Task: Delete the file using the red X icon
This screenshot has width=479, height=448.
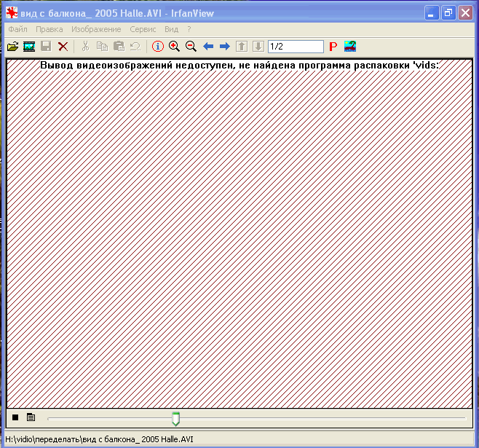Action: tap(63, 47)
